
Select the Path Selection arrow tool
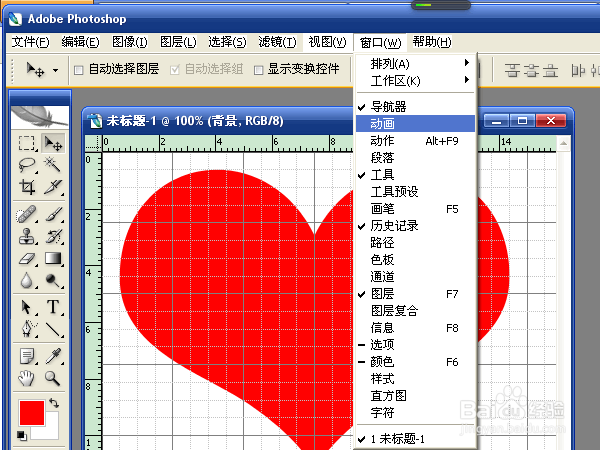[x=27, y=307]
